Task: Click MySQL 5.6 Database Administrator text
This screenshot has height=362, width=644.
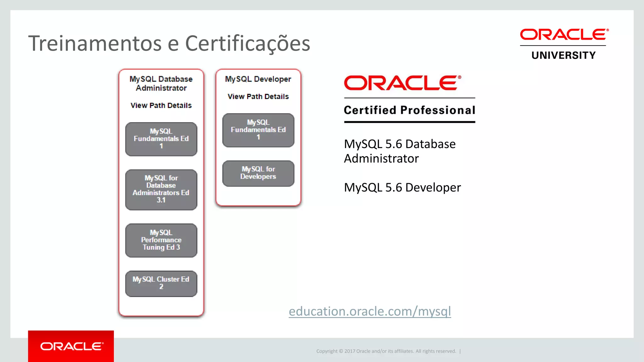Action: click(399, 151)
